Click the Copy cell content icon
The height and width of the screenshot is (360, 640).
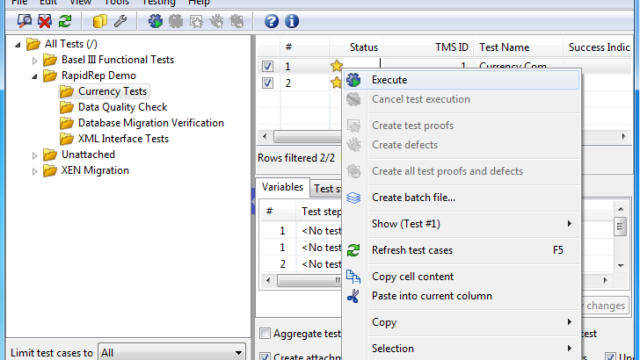(353, 276)
